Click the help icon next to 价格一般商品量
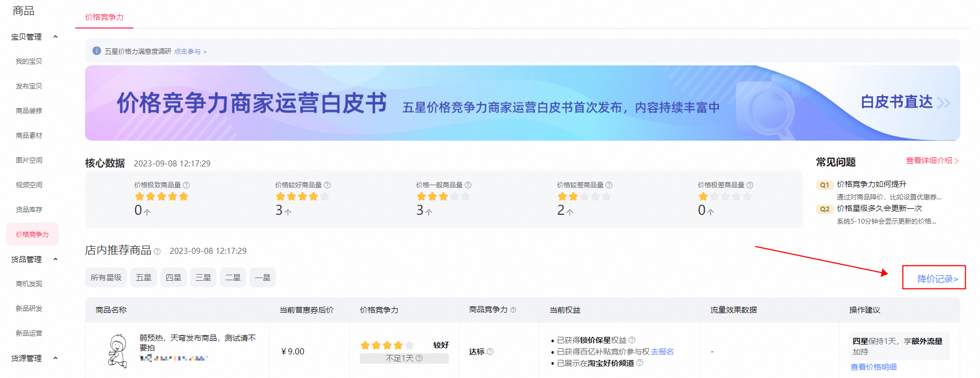 tap(468, 185)
